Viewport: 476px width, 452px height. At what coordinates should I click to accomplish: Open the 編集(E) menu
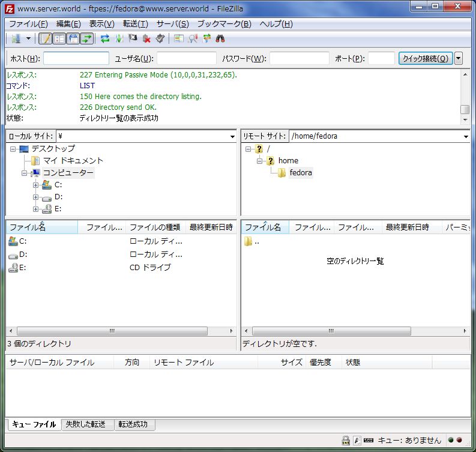pos(68,23)
